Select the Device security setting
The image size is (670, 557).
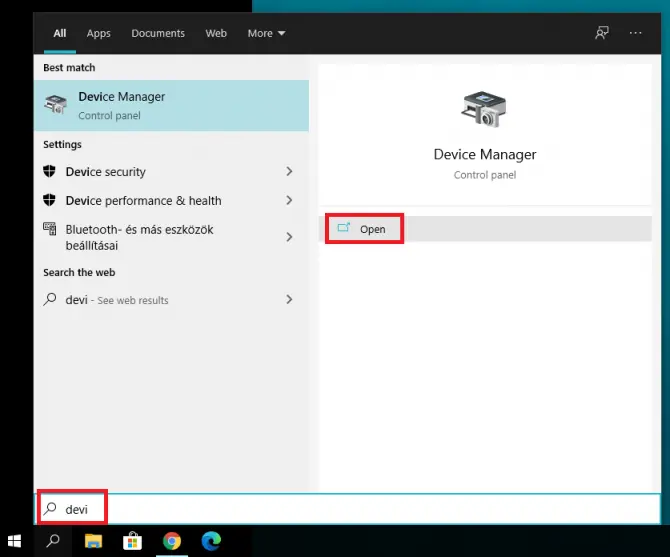point(171,171)
